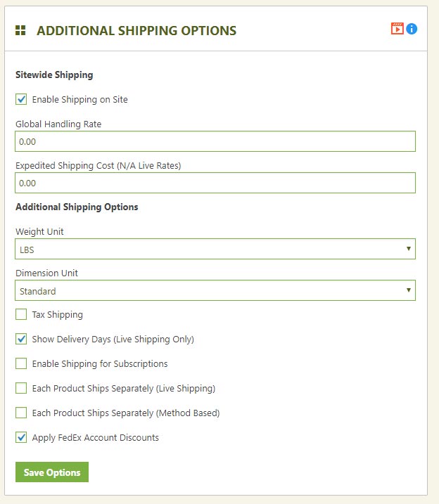This screenshot has width=439, height=504.
Task: Click the Weight Unit dropdown arrow
Action: tap(409, 248)
